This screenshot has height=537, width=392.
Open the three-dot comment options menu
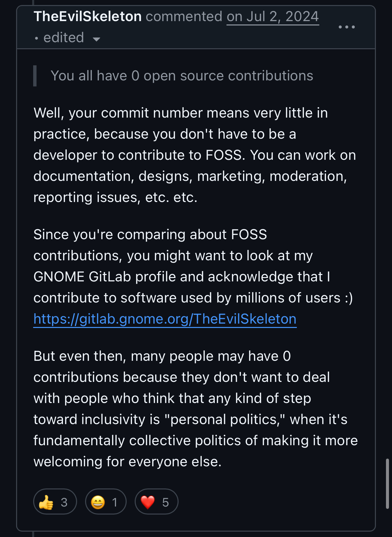click(x=346, y=27)
